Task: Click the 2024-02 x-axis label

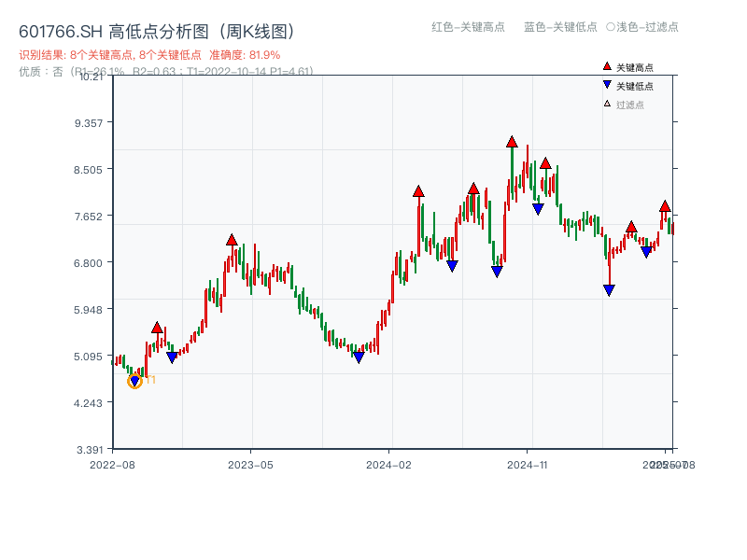Action: (388, 465)
